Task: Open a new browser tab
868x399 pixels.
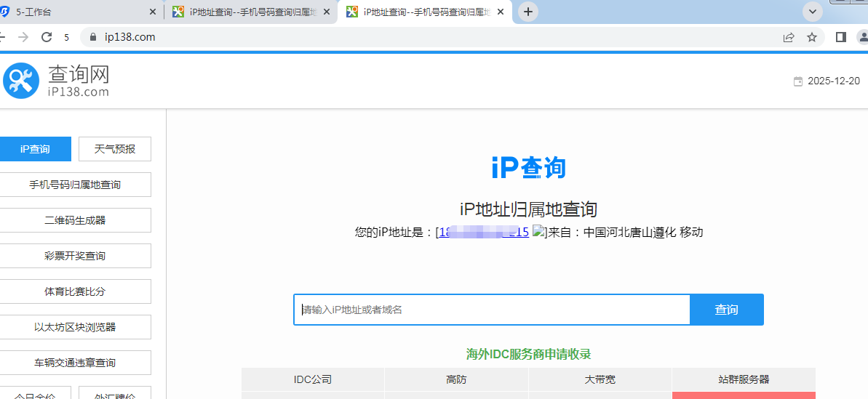Action: click(529, 12)
